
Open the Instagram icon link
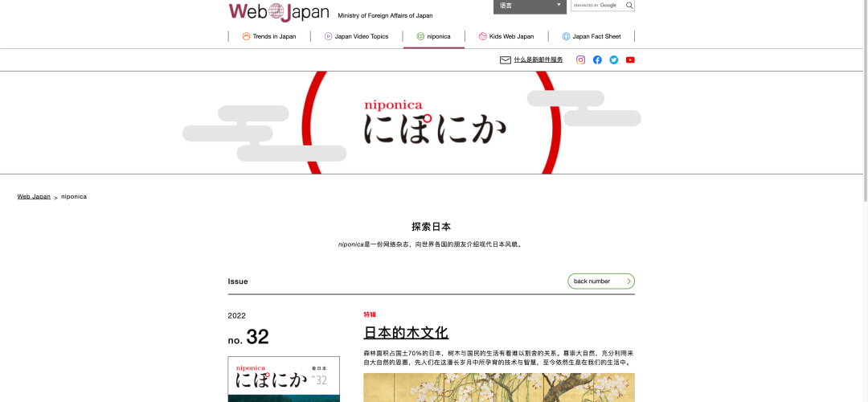[x=581, y=59]
